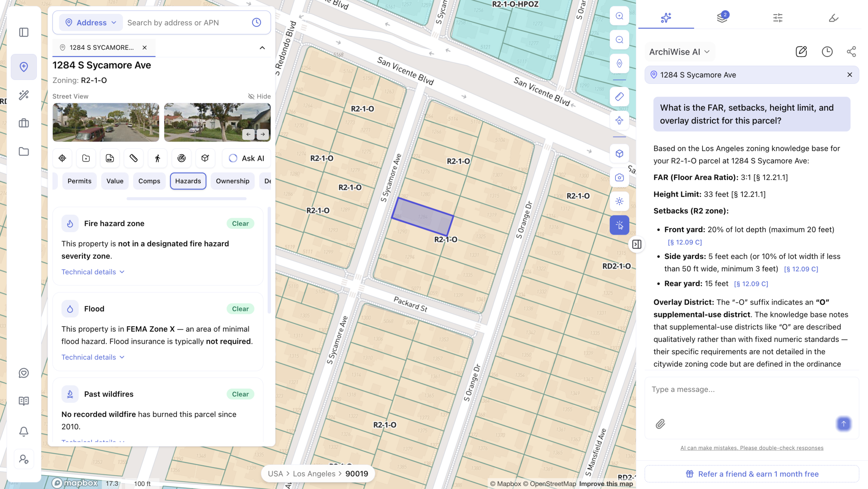The width and height of the screenshot is (868, 489).
Task: Open the magic wand tools section
Action: [24, 95]
